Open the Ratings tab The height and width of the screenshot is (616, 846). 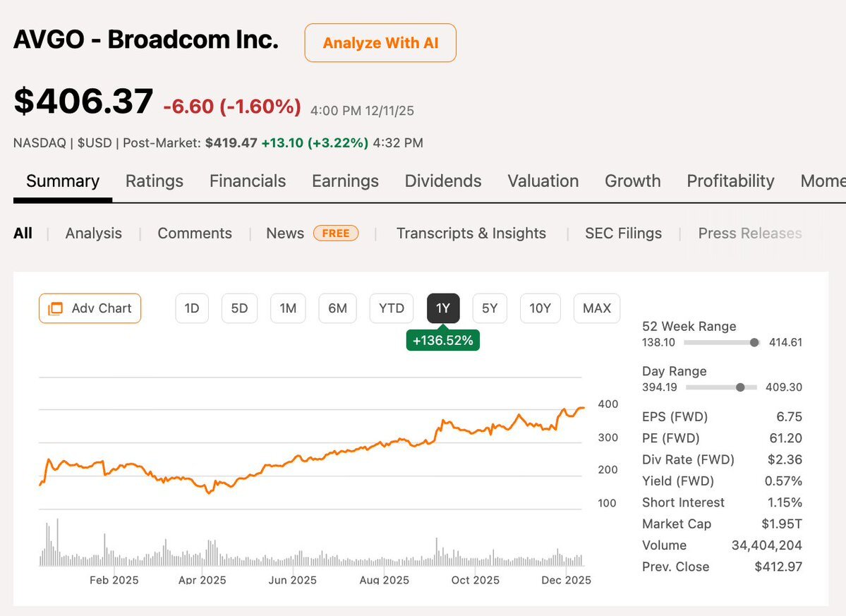click(x=155, y=181)
